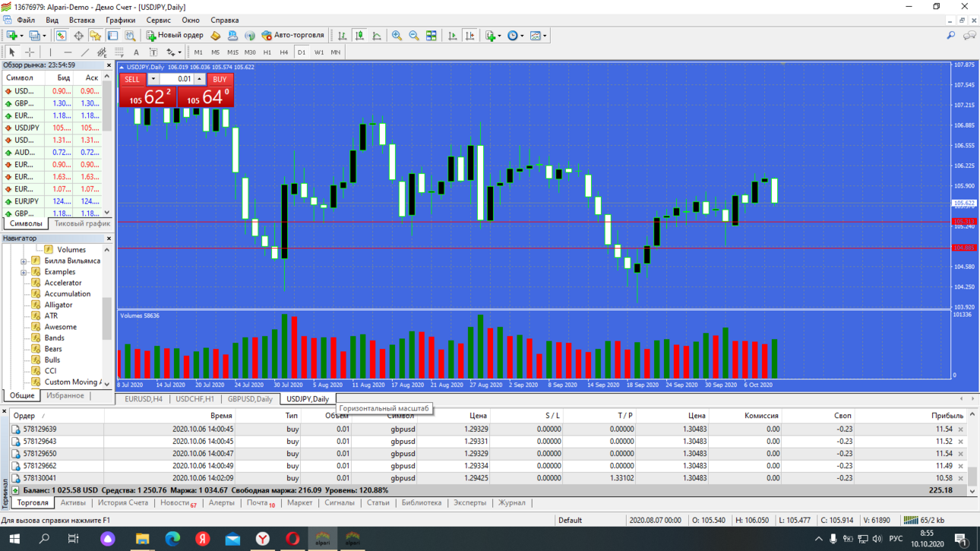Expand Билла Вильямса folder in Navigator
The width and height of the screenshot is (980, 551).
24,261
